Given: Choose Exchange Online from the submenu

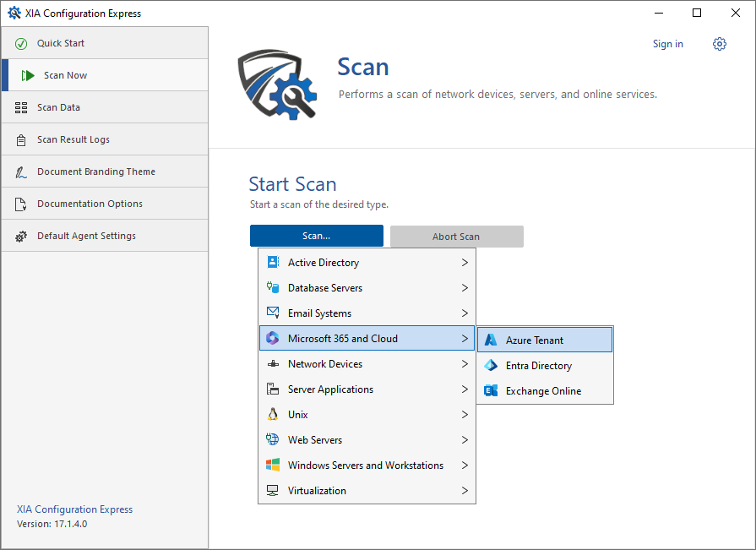Looking at the screenshot, I should pos(545,390).
